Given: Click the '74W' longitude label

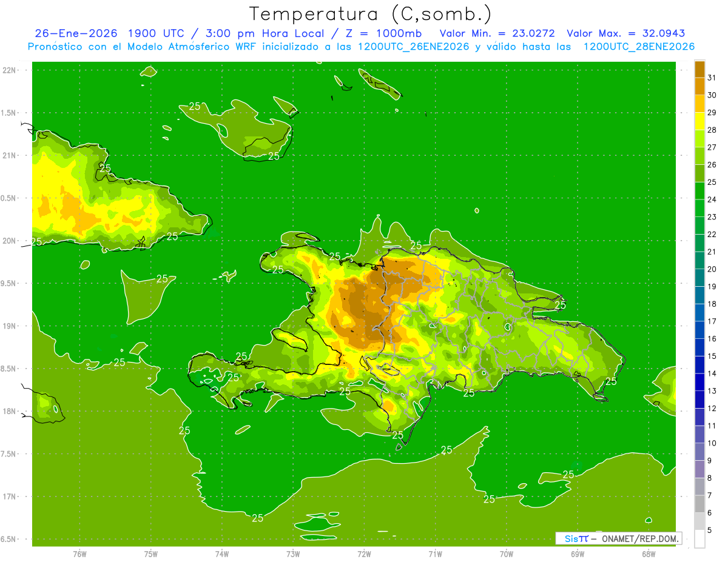Looking at the screenshot, I should click(x=222, y=554).
